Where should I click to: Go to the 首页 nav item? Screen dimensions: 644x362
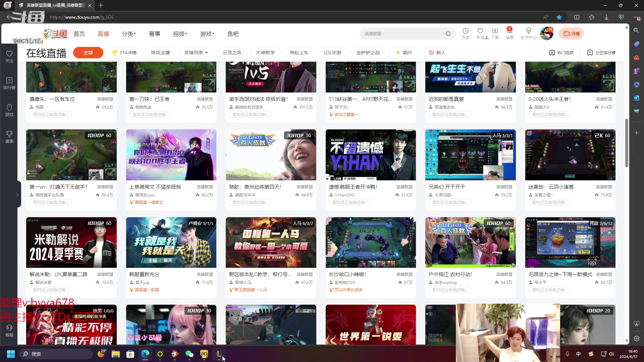click(x=79, y=34)
